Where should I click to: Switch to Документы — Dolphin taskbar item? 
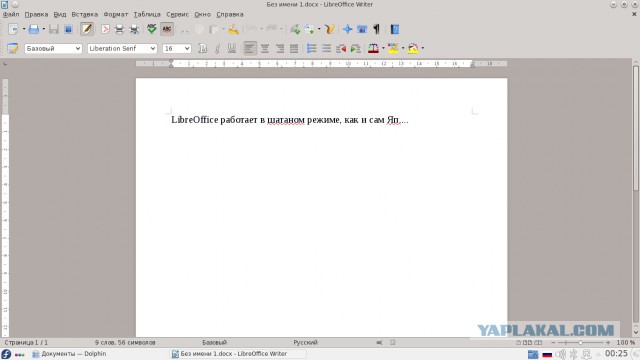(69, 354)
